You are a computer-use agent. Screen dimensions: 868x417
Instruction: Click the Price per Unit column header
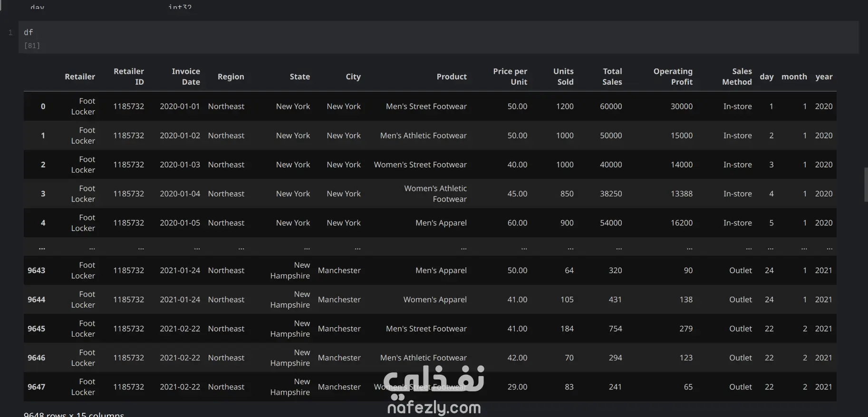coord(510,77)
